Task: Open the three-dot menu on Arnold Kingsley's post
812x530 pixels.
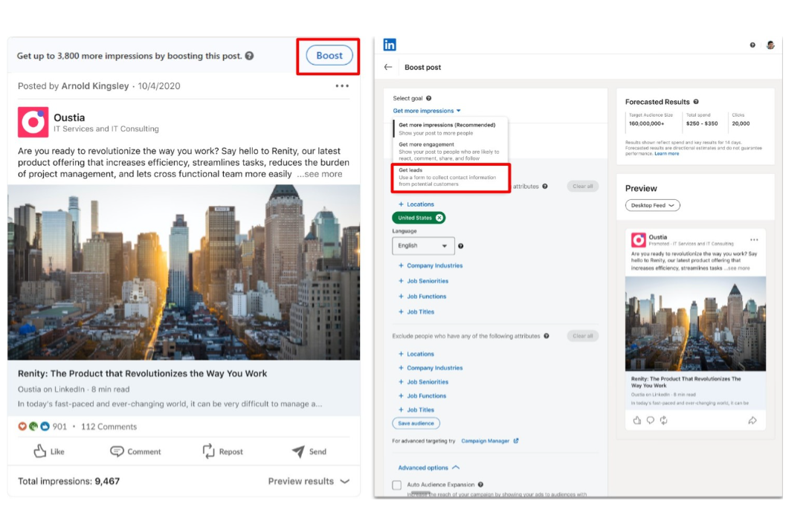Action: tap(342, 86)
